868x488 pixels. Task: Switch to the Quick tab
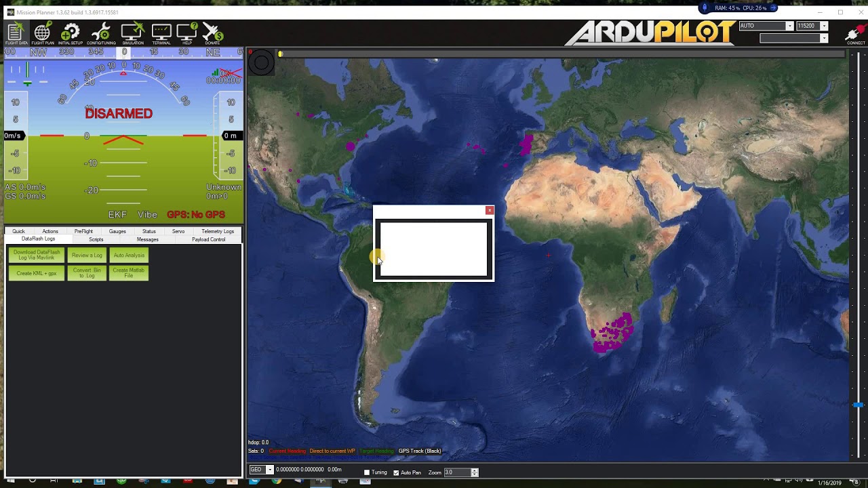tap(18, 231)
